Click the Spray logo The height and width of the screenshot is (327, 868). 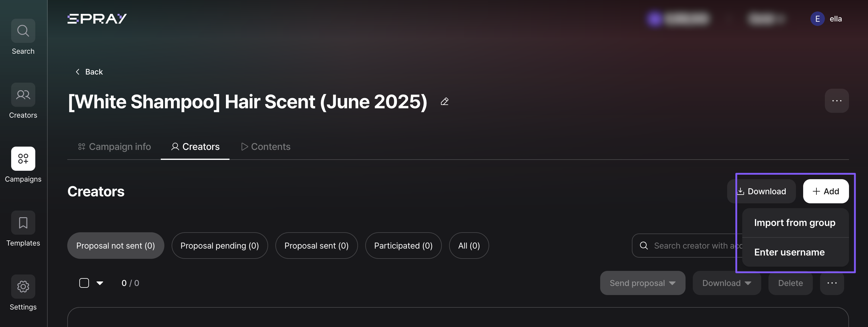click(97, 18)
